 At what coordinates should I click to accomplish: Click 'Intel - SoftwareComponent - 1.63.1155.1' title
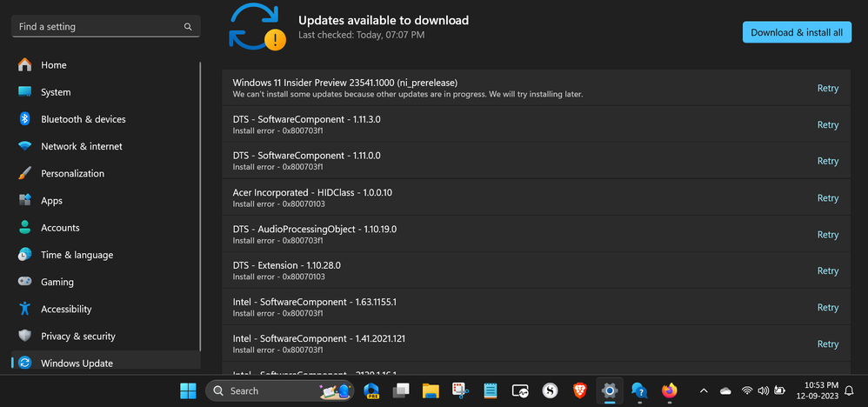tap(315, 302)
